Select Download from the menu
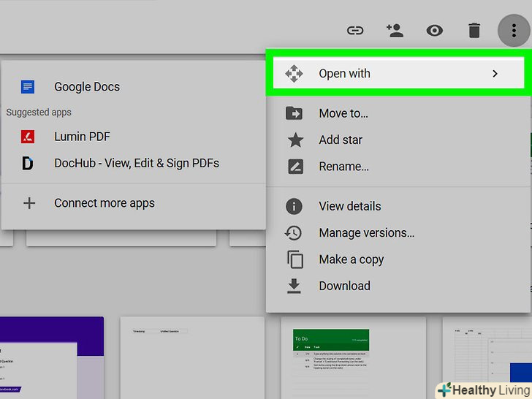Image resolution: width=532 pixels, height=399 pixels. pos(398,286)
